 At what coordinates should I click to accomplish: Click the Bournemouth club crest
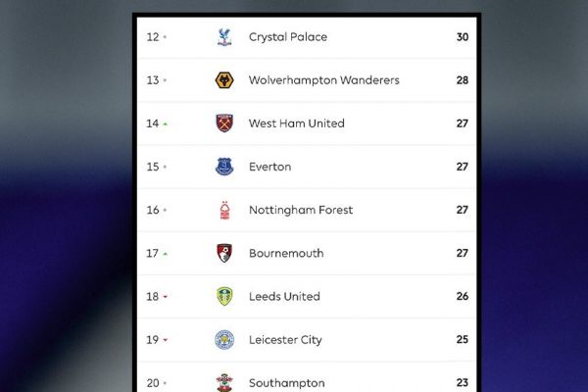tap(224, 253)
